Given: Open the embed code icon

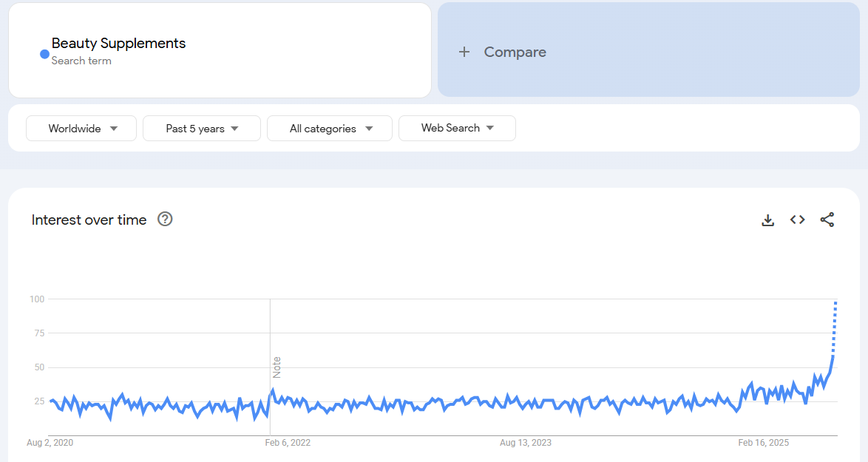Looking at the screenshot, I should tap(797, 220).
